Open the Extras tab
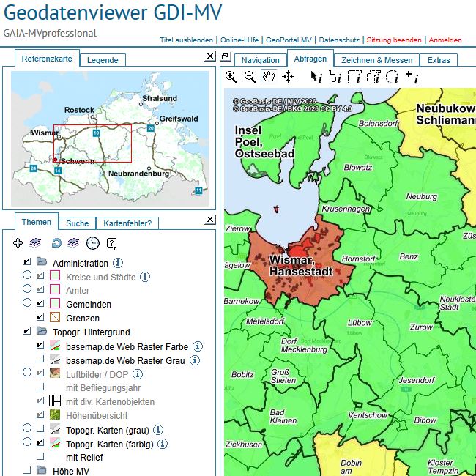The image size is (476, 476). (439, 60)
